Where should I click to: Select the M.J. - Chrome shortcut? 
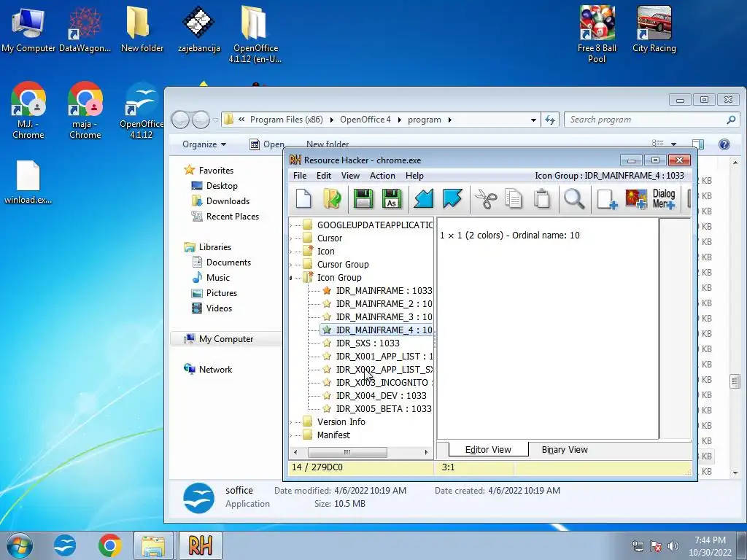tap(28, 111)
